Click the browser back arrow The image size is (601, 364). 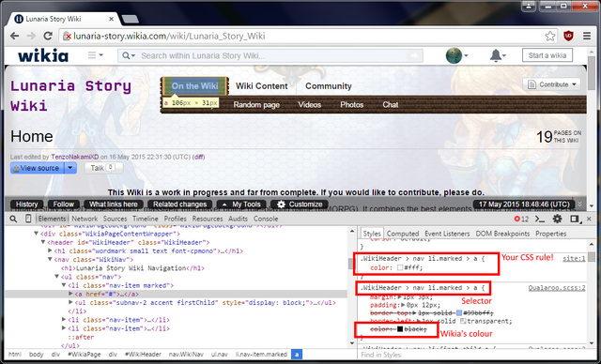[15, 36]
